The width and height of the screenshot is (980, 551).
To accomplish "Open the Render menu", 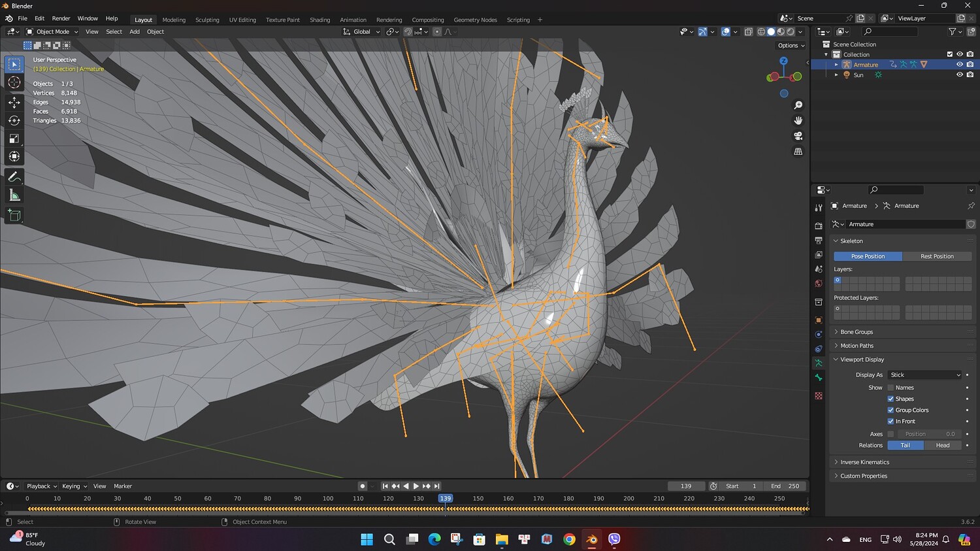I will (61, 18).
